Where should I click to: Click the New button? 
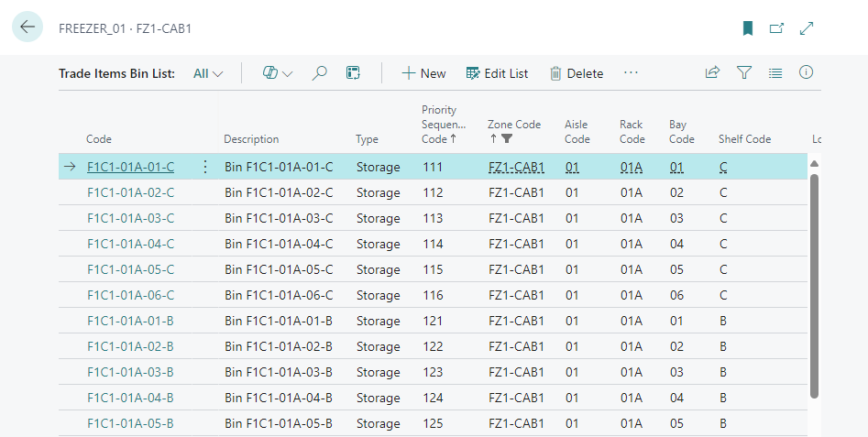[423, 73]
